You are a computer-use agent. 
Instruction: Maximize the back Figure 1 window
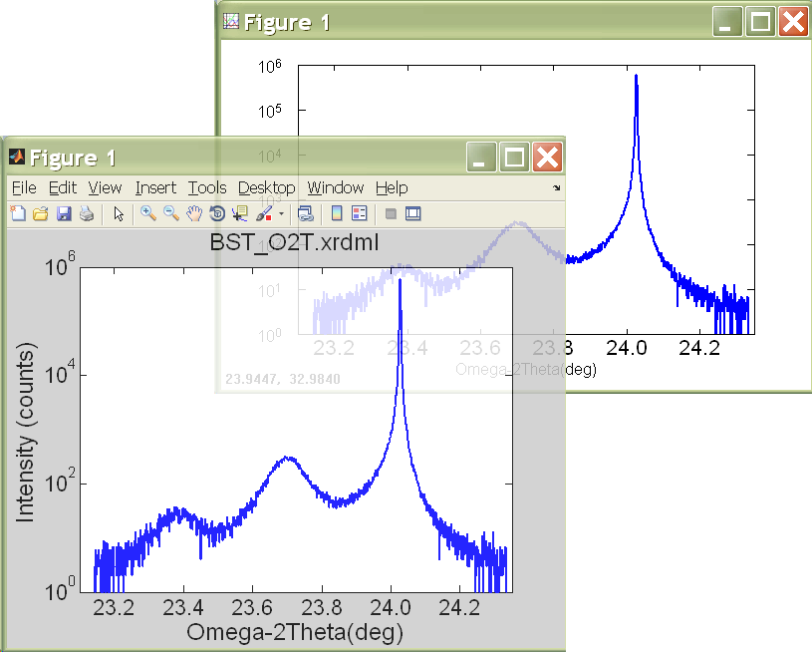pyautogui.click(x=760, y=21)
